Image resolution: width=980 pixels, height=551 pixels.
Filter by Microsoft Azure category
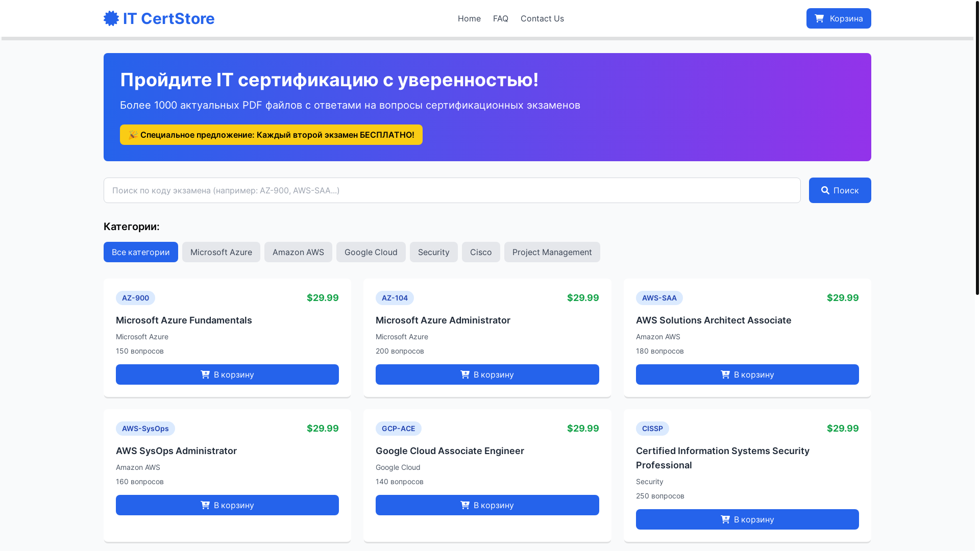(221, 252)
